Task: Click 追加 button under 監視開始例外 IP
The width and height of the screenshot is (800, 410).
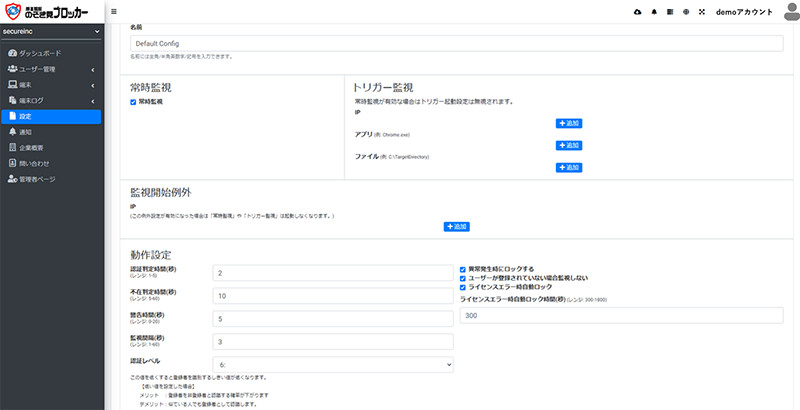Action: pos(456,227)
